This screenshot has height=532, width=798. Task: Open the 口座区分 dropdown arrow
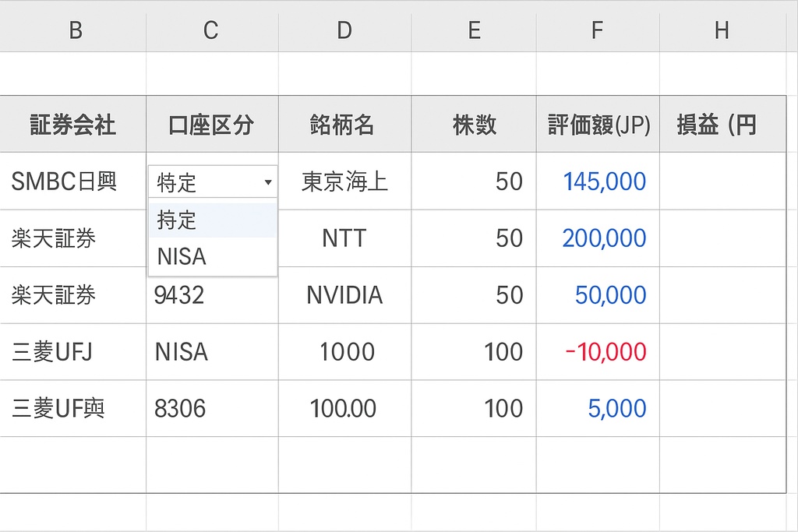268,181
